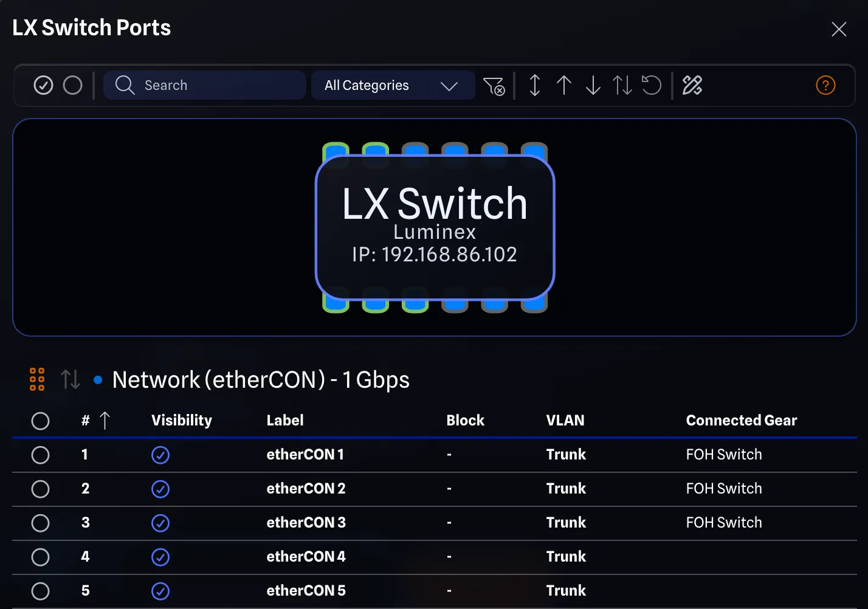This screenshot has width=868, height=609.
Task: Click the Search input field
Action: 205,85
